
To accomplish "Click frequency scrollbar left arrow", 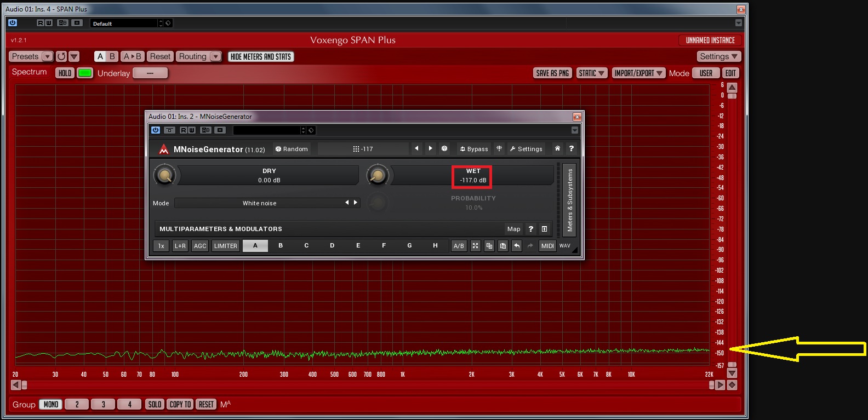I will [16, 385].
